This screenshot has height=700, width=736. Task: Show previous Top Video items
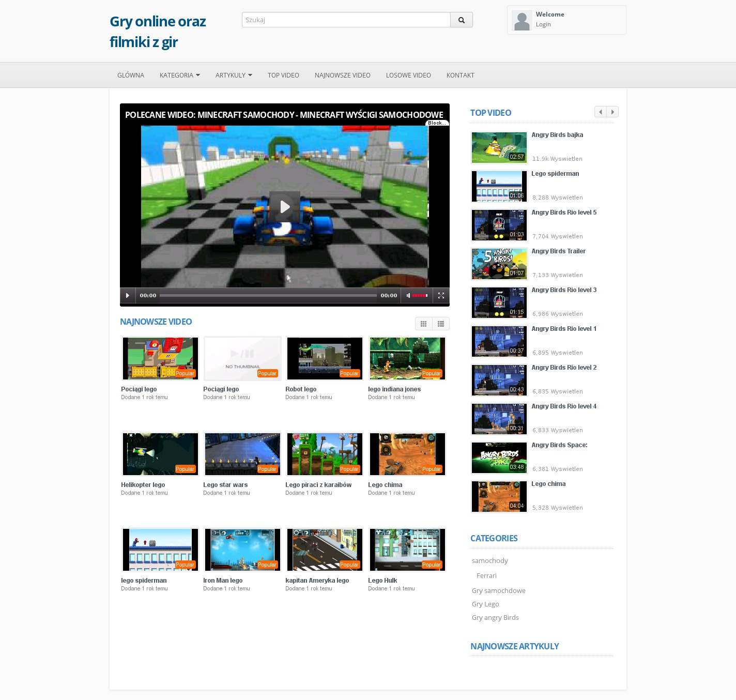coord(600,112)
